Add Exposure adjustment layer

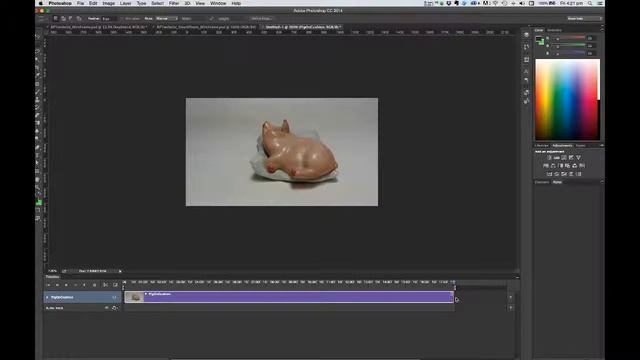pos(571,158)
